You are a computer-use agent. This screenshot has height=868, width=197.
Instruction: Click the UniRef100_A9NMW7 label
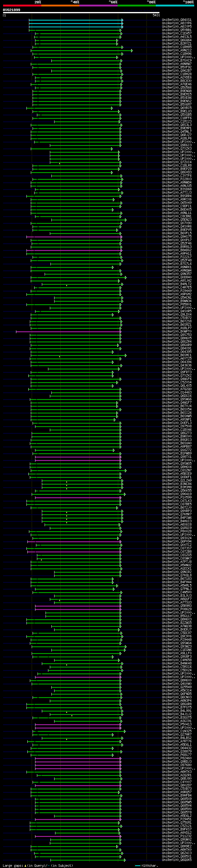177,64
